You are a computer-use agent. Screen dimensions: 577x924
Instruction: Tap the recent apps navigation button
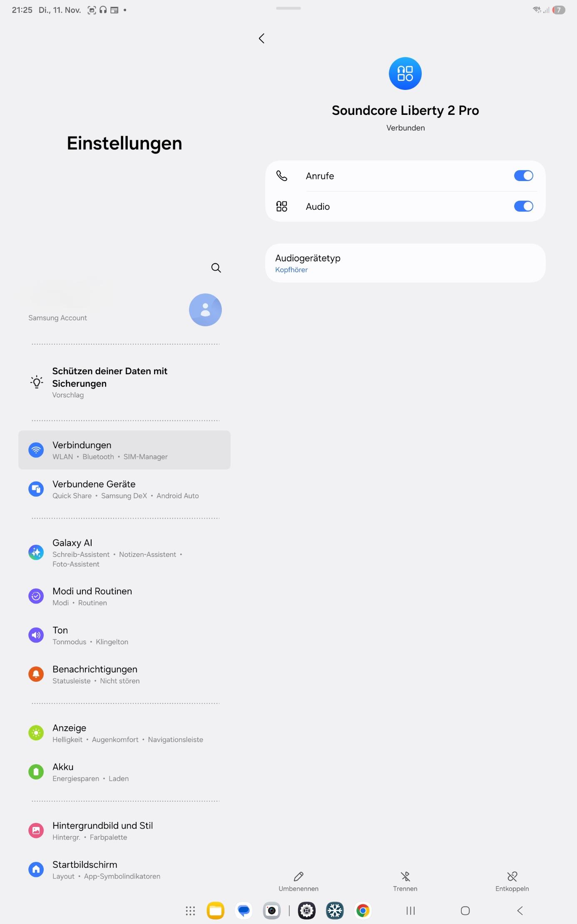pyautogui.click(x=410, y=911)
